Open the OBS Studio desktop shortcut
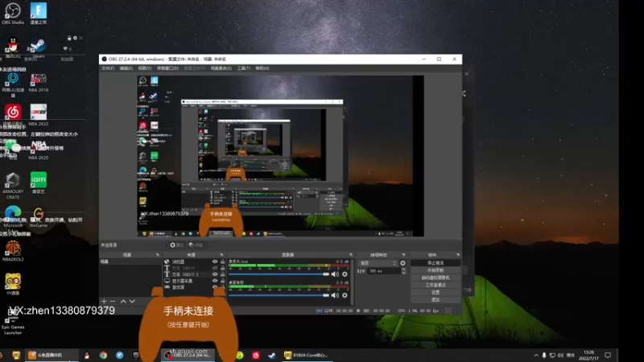This screenshot has width=644, height=362. coord(13,13)
